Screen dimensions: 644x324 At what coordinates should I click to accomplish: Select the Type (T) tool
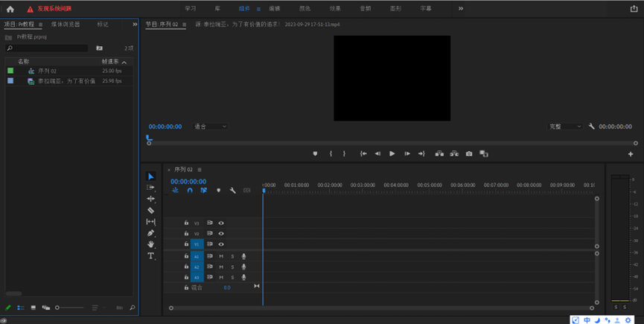click(151, 255)
